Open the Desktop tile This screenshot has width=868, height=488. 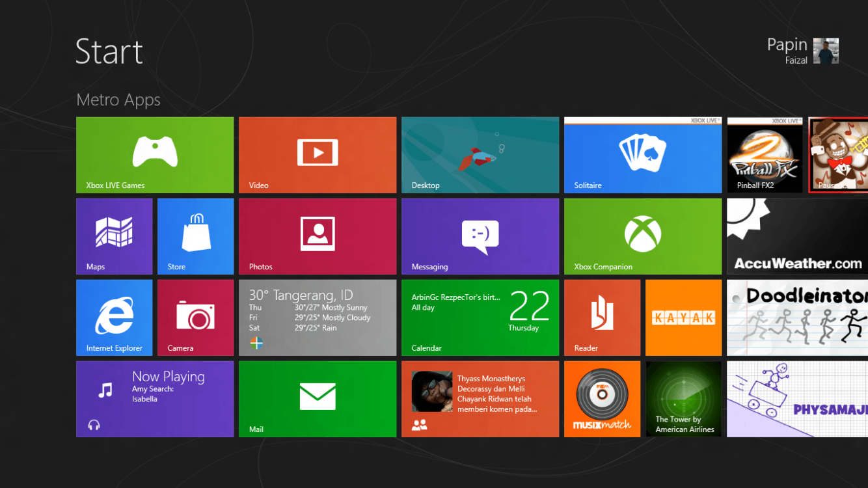click(480, 155)
